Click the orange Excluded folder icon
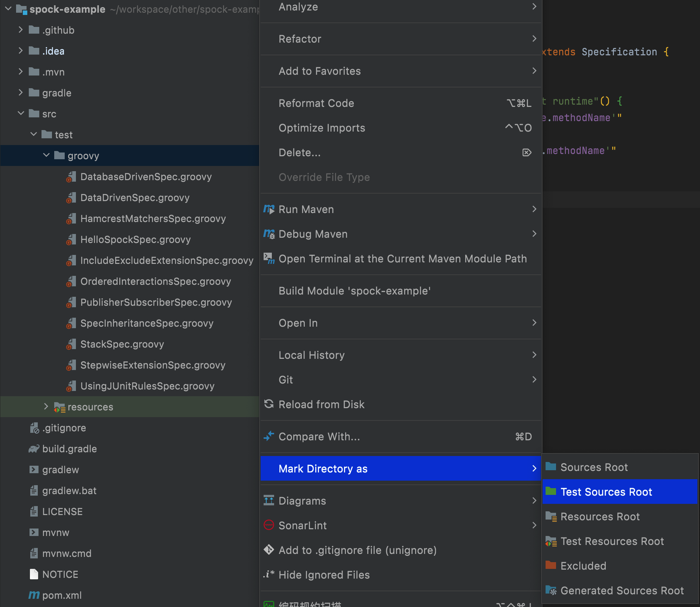Image resolution: width=700 pixels, height=607 pixels. click(x=551, y=565)
